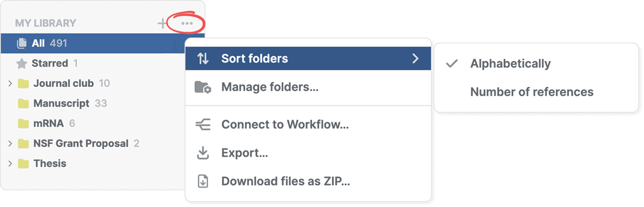
Task: Click the Manage folders gear-folder icon
Action: [203, 88]
